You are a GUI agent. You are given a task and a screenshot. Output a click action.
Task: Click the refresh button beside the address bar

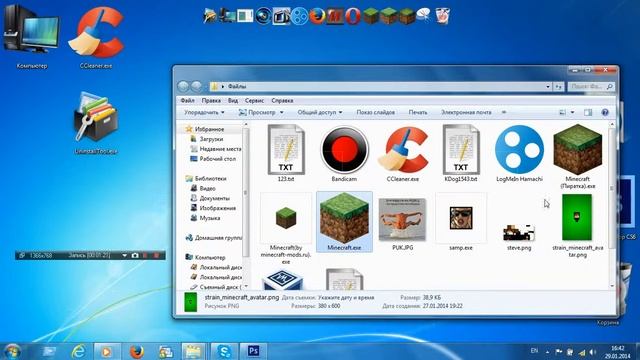click(558, 87)
